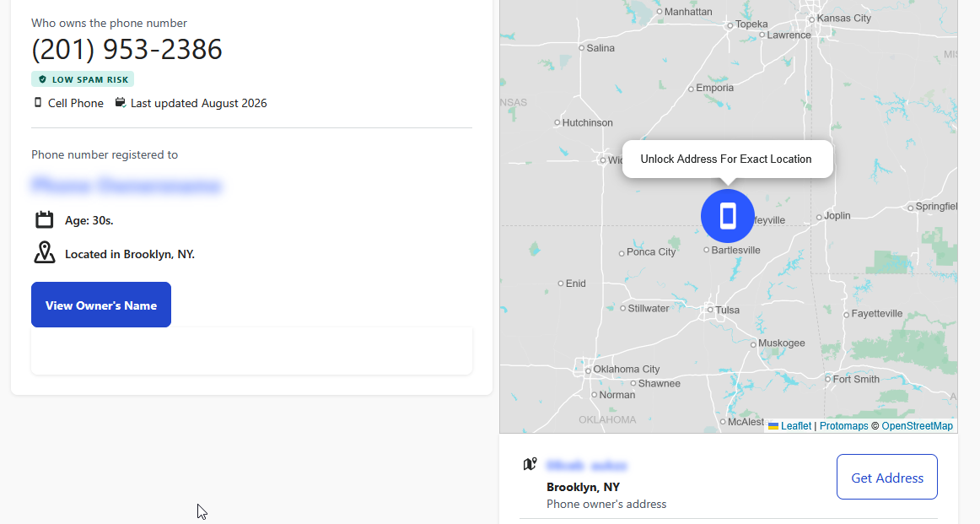Click Oklahoma City label on map

[x=626, y=369]
